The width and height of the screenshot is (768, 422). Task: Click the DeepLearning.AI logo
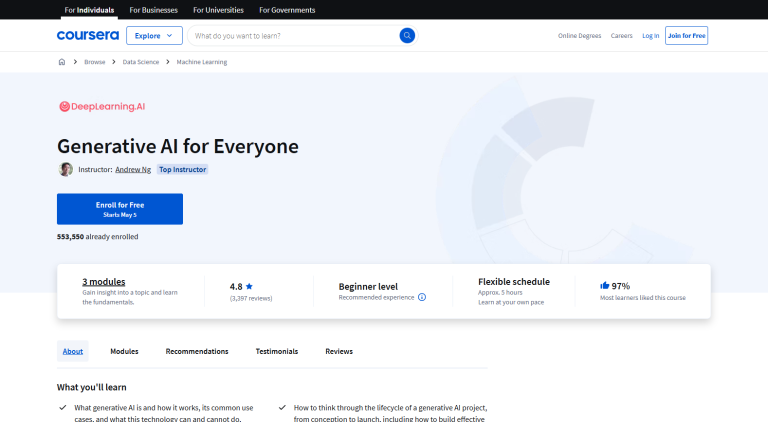[x=102, y=106]
